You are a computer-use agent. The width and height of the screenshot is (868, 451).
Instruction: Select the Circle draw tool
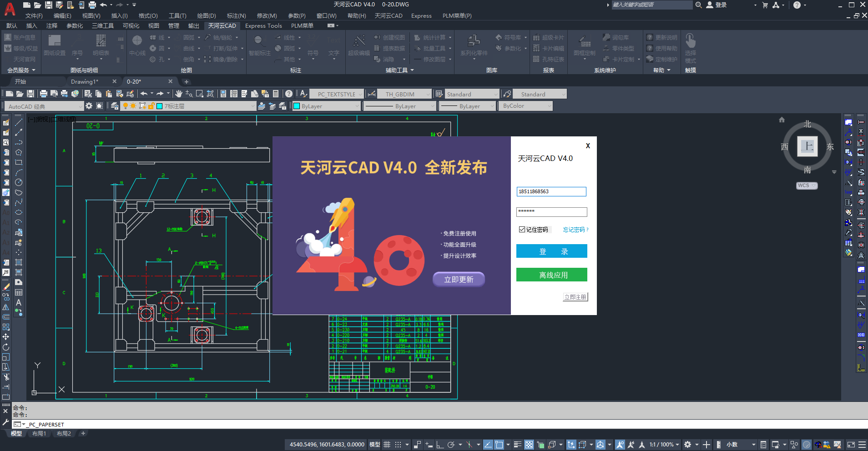click(x=19, y=182)
